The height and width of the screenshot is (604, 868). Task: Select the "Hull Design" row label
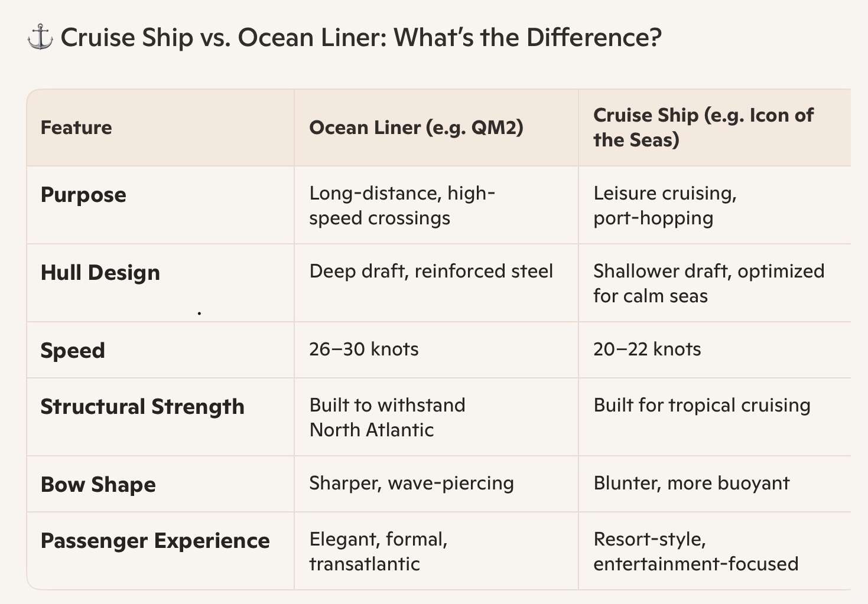coord(100,273)
